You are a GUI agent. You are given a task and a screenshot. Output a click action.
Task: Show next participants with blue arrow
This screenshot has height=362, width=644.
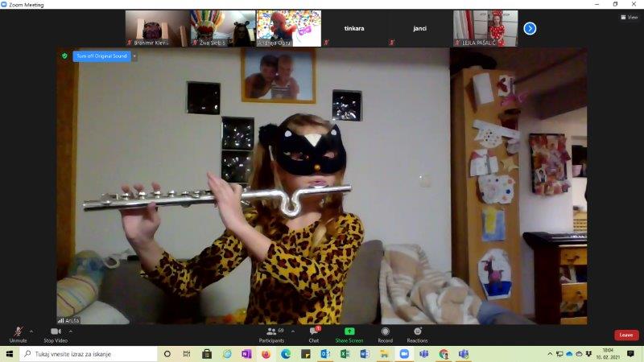point(530,28)
